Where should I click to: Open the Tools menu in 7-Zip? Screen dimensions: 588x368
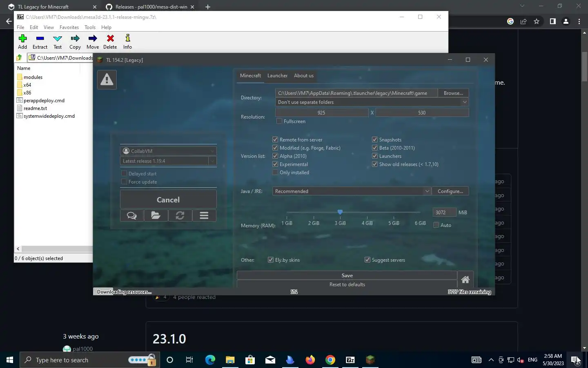coord(90,27)
